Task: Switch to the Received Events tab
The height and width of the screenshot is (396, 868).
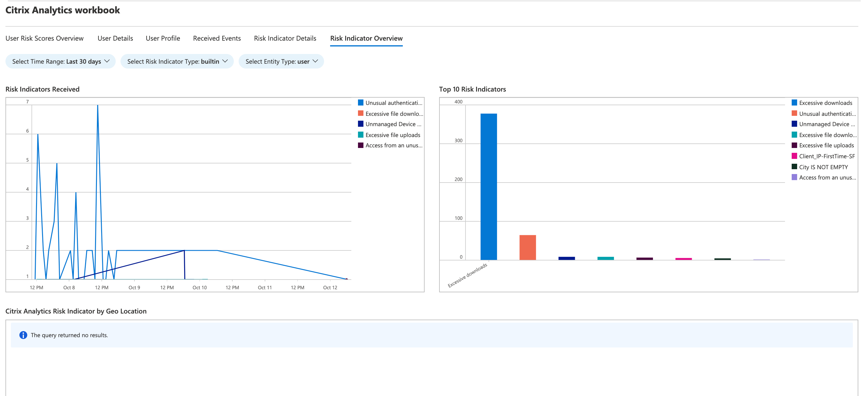Action: 217,39
